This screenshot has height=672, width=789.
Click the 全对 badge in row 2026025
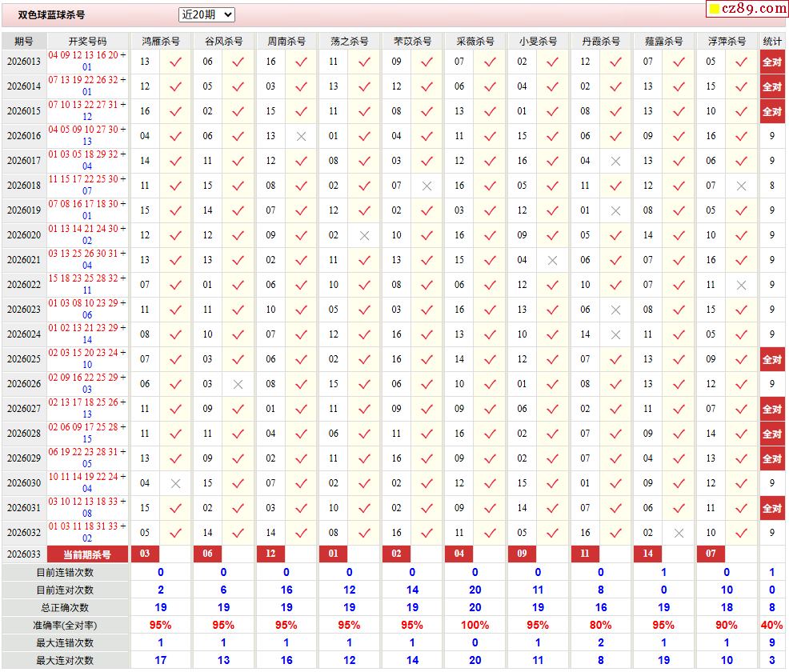(x=772, y=359)
